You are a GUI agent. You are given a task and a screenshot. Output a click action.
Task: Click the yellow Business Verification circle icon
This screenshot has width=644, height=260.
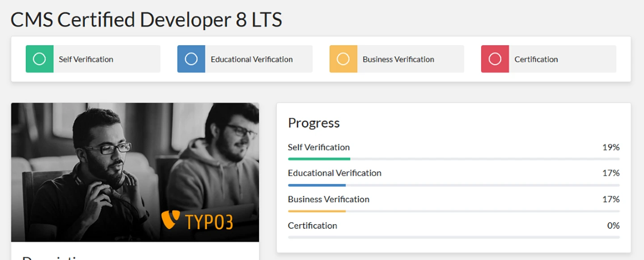pos(343,59)
